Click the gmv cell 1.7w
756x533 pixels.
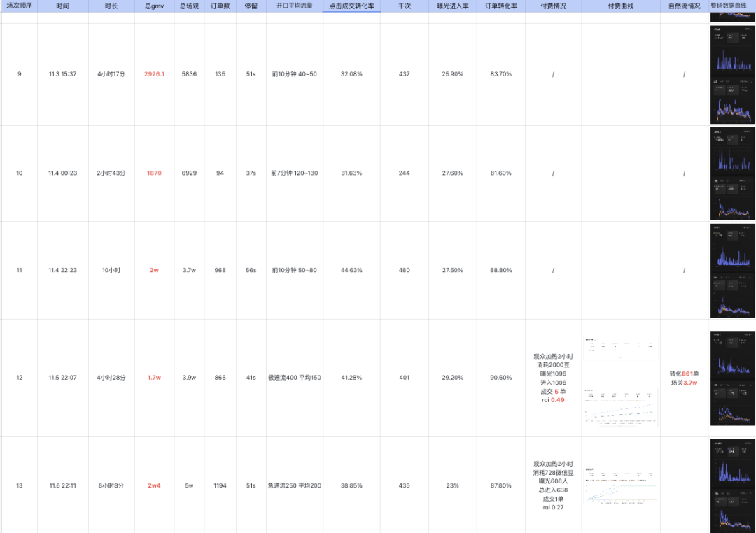pyautogui.click(x=154, y=378)
